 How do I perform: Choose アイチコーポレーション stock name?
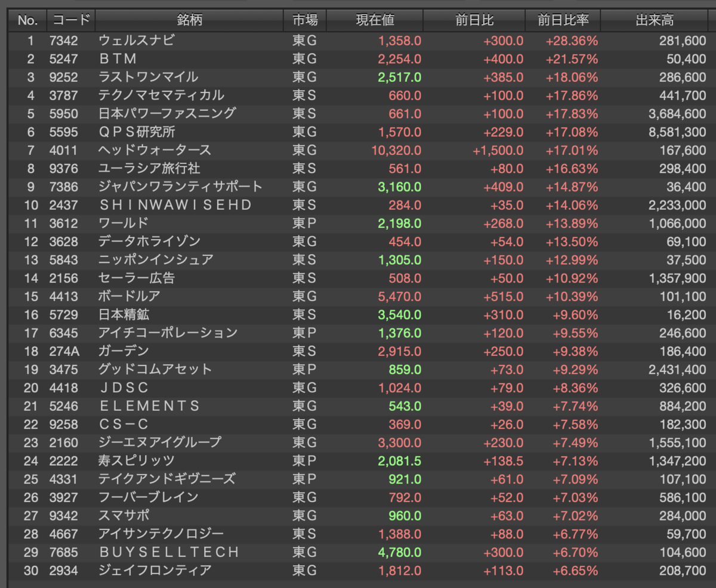(x=168, y=333)
